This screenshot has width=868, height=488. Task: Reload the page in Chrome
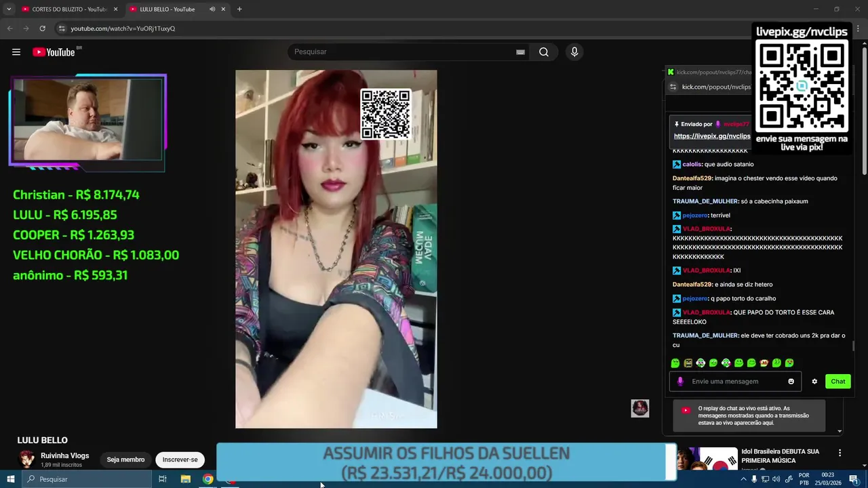tap(42, 28)
